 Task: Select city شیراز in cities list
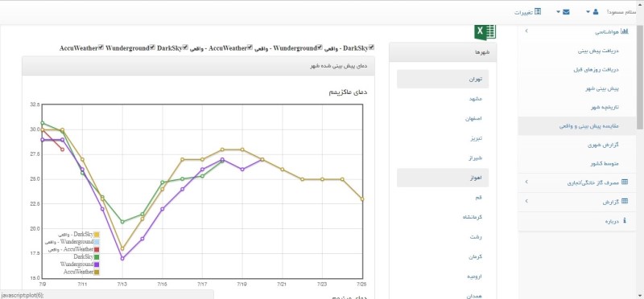pyautogui.click(x=443, y=158)
